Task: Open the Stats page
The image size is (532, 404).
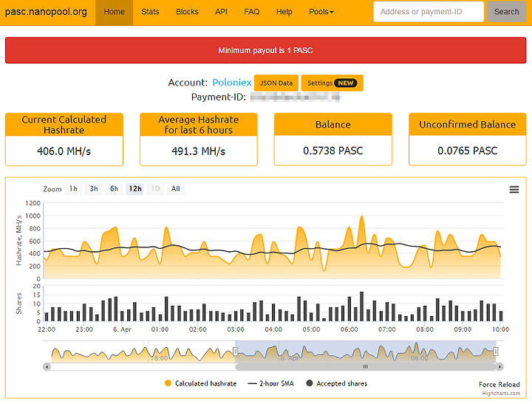Action: tap(150, 12)
